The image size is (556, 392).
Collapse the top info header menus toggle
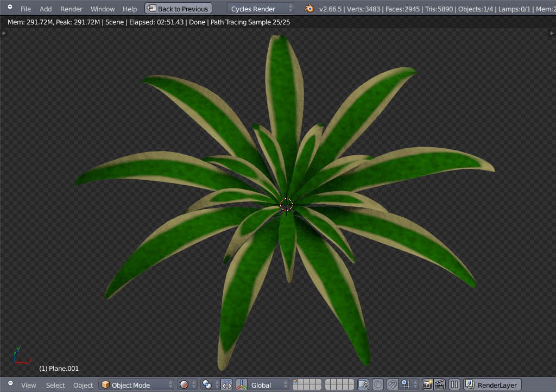[x=10, y=7]
